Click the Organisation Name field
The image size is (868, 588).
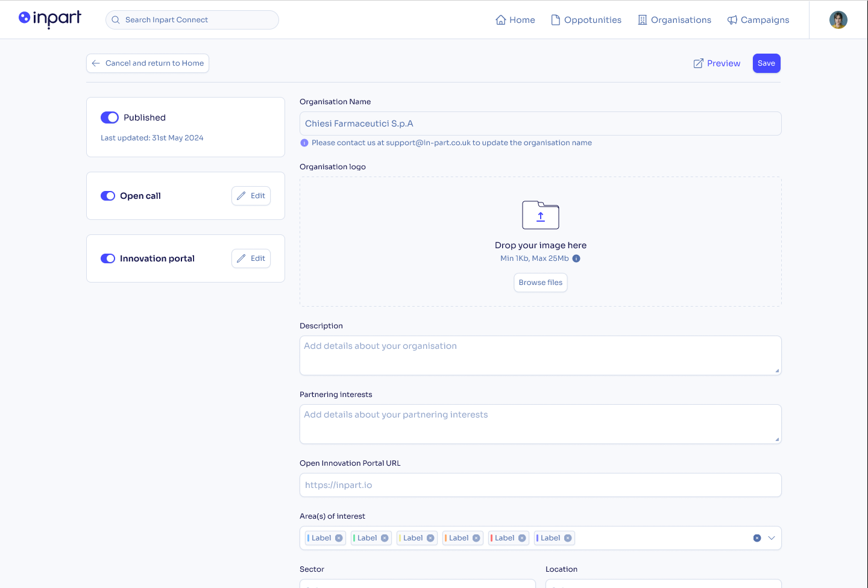click(541, 124)
